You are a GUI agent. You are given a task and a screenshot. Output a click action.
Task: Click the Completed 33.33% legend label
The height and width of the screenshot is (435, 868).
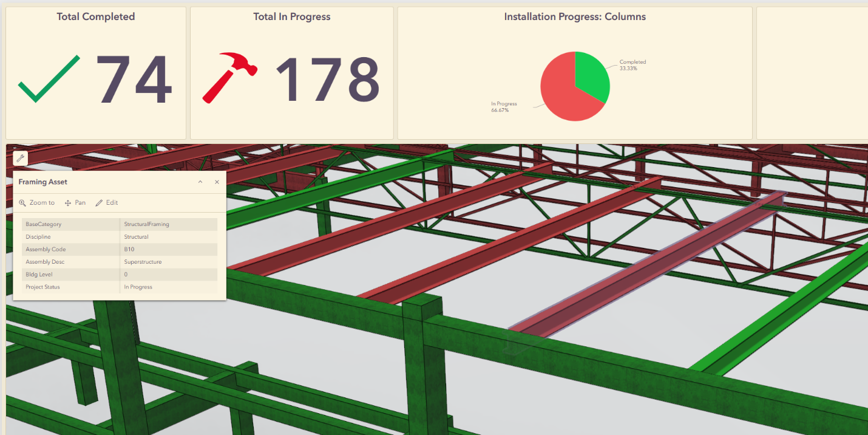[x=632, y=64]
